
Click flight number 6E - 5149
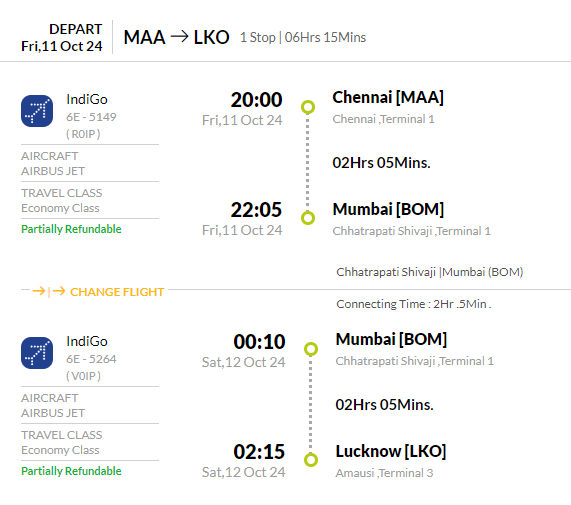91,117
